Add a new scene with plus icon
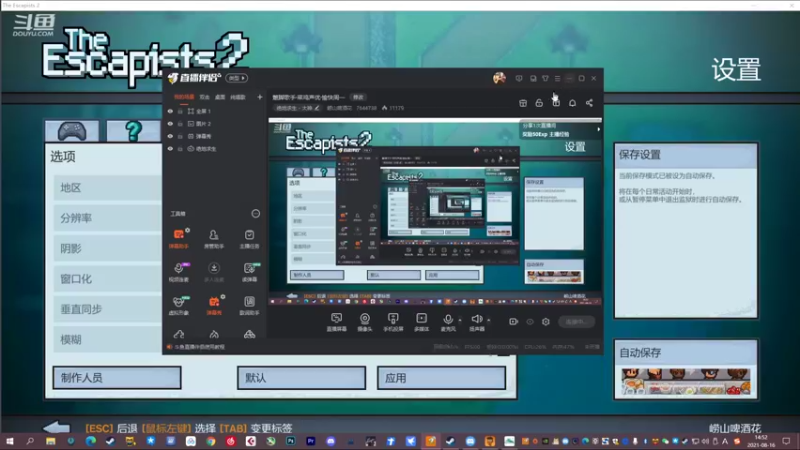This screenshot has width=800, height=450. pyautogui.click(x=260, y=97)
